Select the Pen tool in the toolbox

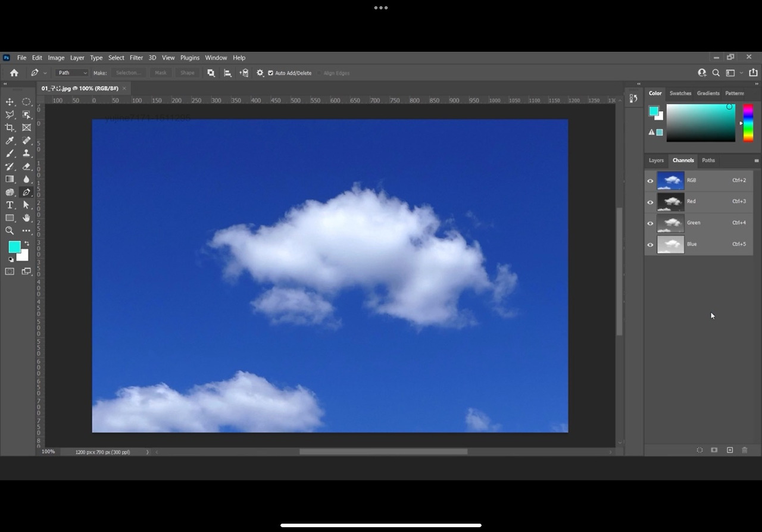[x=26, y=192]
